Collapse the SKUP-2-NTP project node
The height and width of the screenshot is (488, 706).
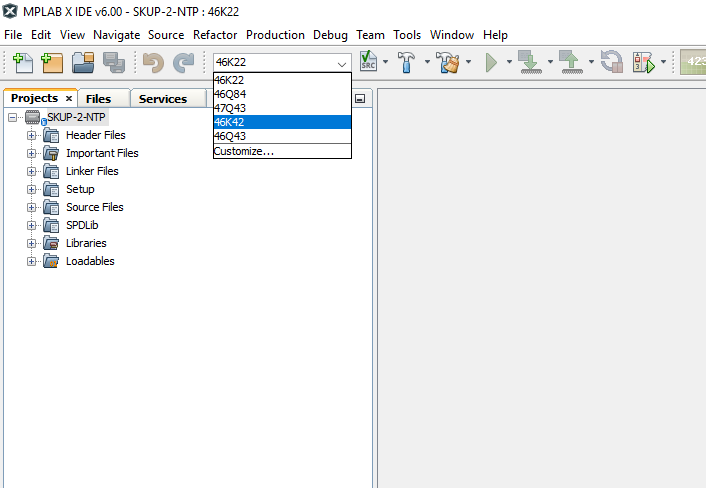pos(13,117)
